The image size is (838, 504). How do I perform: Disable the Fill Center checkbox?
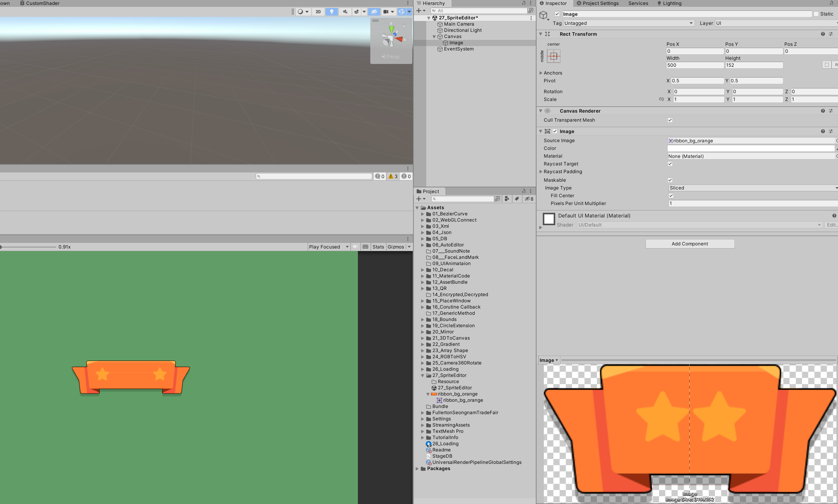(671, 196)
